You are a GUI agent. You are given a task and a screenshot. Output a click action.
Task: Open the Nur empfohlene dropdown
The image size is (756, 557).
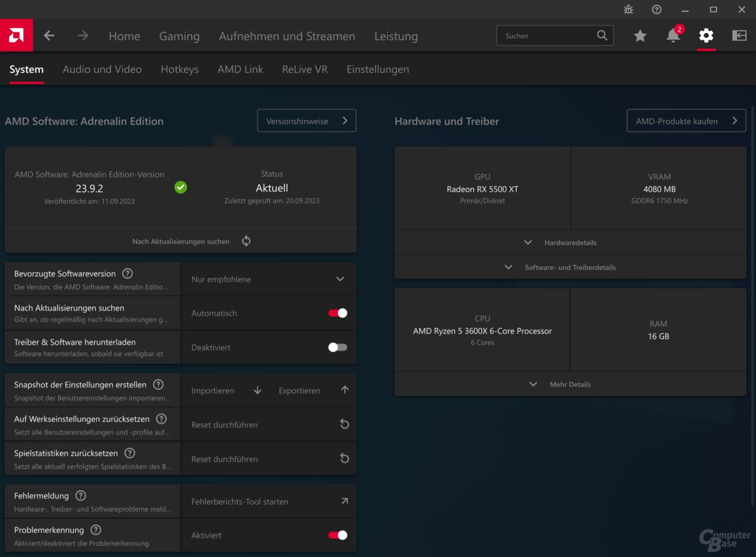(x=269, y=279)
